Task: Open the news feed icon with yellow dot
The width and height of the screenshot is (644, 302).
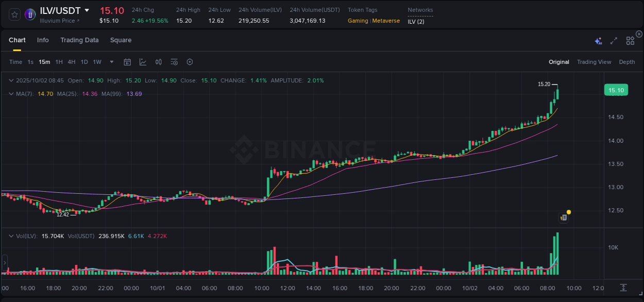Action: (x=564, y=217)
